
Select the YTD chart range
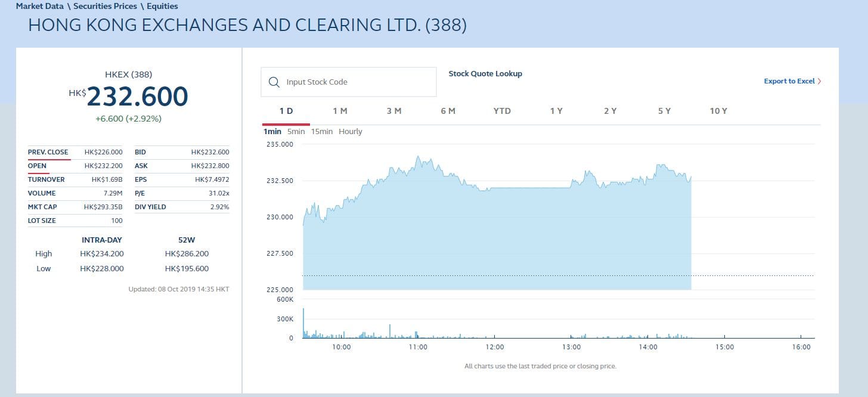pyautogui.click(x=502, y=111)
